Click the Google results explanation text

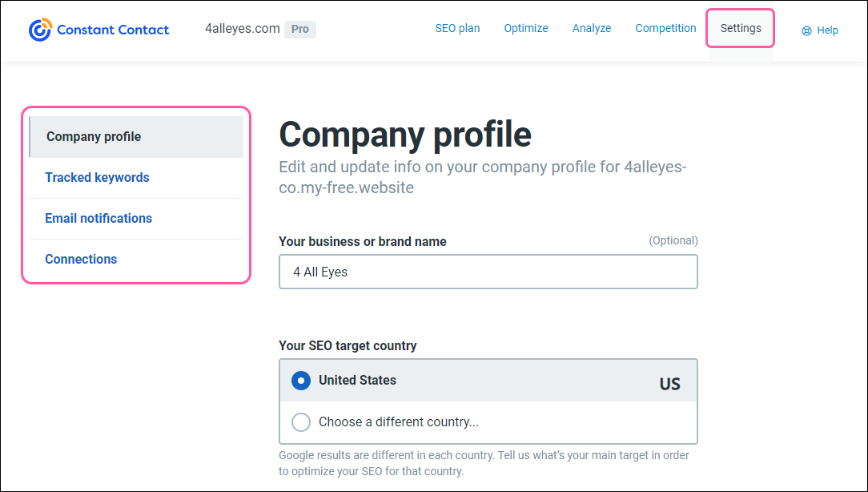tap(484, 463)
